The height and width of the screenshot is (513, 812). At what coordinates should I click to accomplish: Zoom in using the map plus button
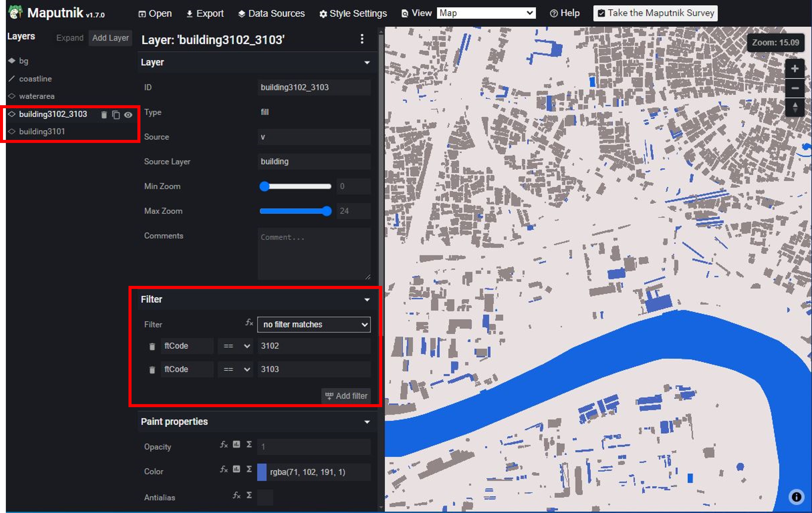795,69
